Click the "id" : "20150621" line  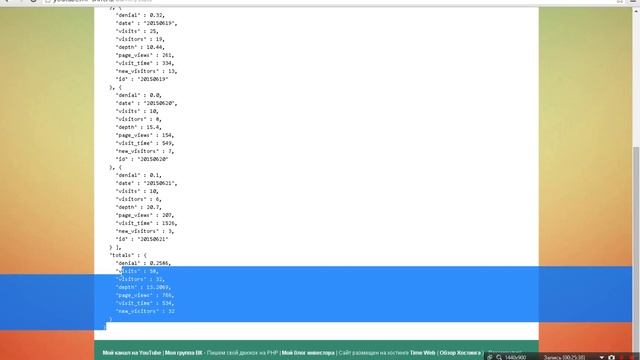(x=142, y=239)
